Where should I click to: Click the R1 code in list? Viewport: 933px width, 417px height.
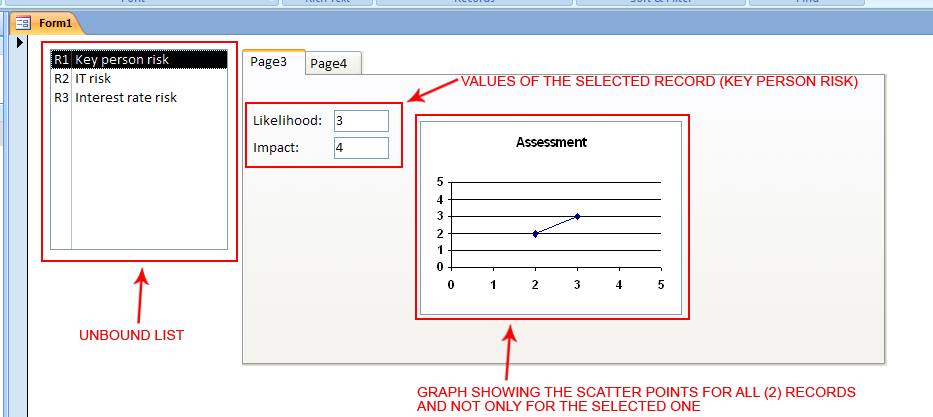pyautogui.click(x=61, y=59)
